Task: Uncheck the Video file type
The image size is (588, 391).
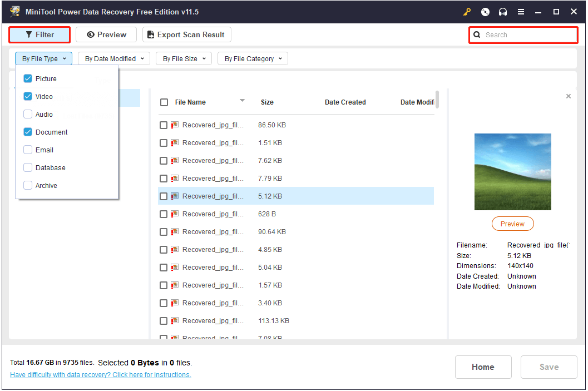Action: [28, 96]
